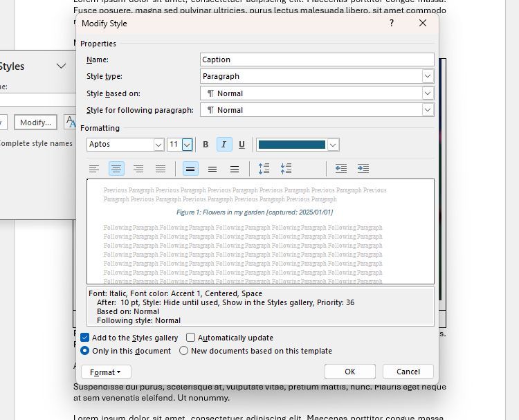
Task: Set paragraph alignment to left
Action: click(x=94, y=169)
